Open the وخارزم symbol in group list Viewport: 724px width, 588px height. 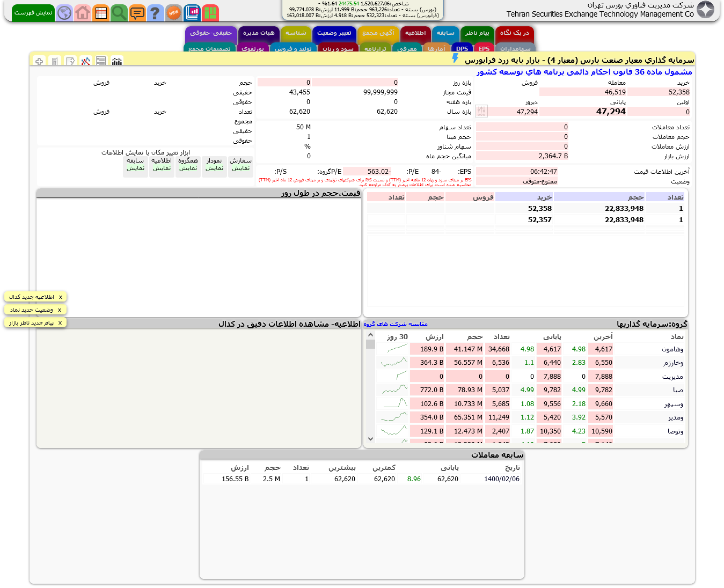click(673, 363)
